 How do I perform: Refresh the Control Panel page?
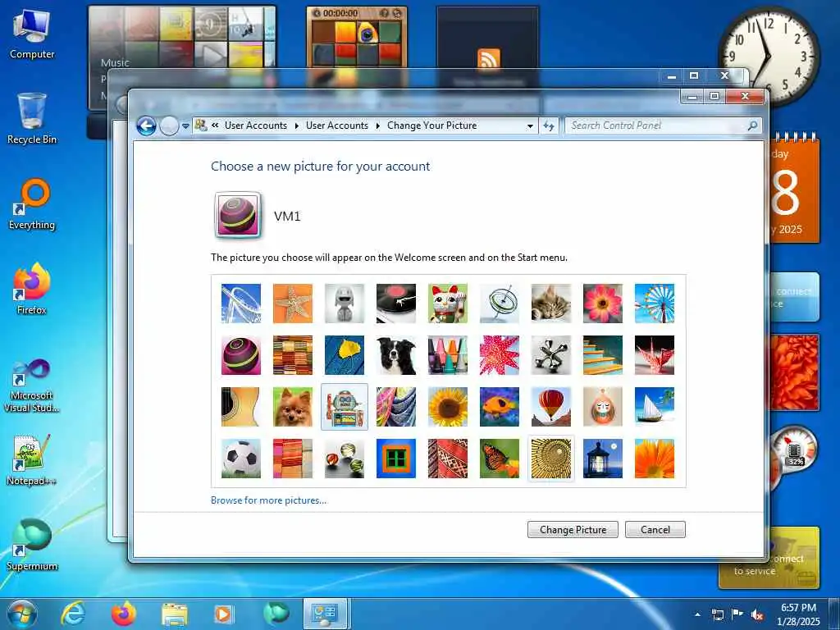click(x=549, y=126)
